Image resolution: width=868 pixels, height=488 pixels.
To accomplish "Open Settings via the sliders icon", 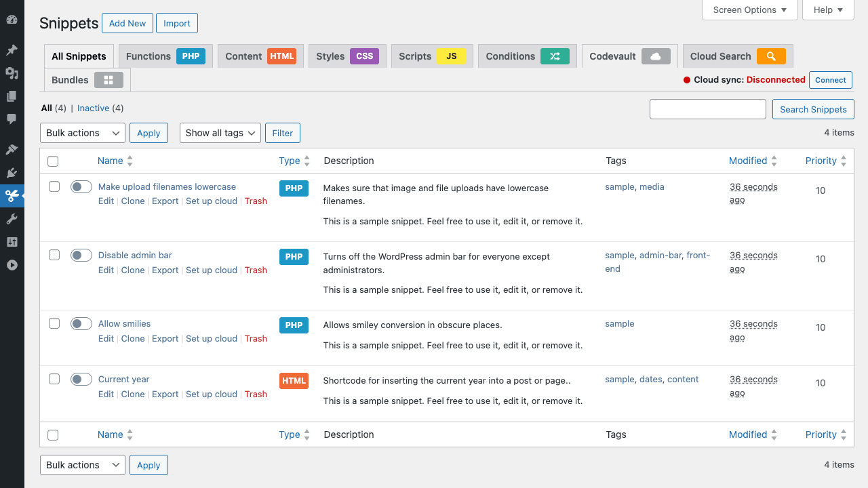I will click(12, 242).
